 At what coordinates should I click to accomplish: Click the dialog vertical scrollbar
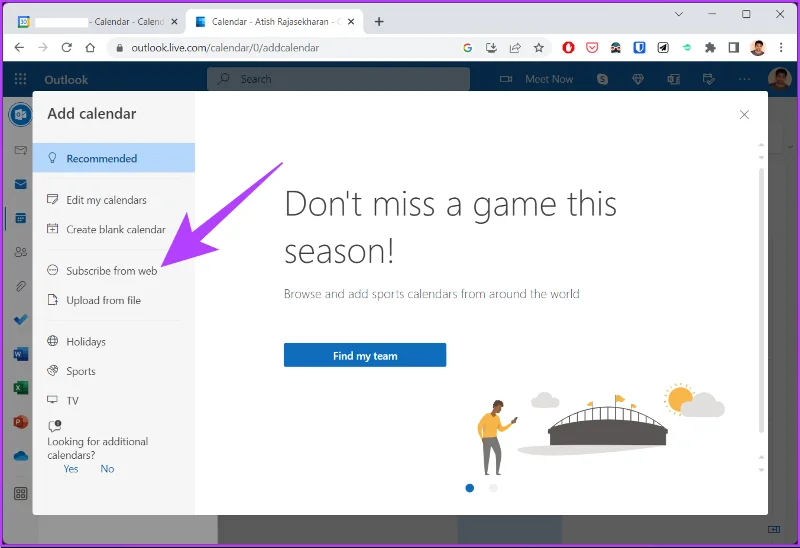tap(761, 301)
